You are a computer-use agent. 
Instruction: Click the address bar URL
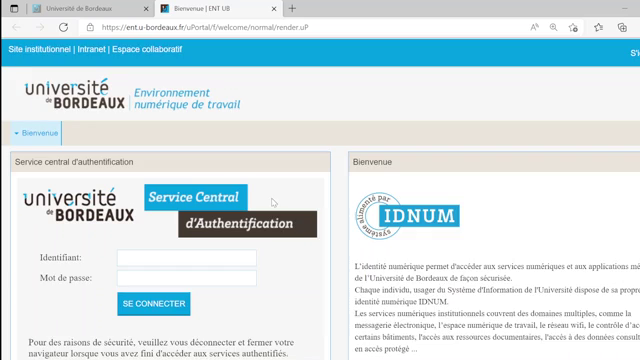pyautogui.click(x=205, y=27)
